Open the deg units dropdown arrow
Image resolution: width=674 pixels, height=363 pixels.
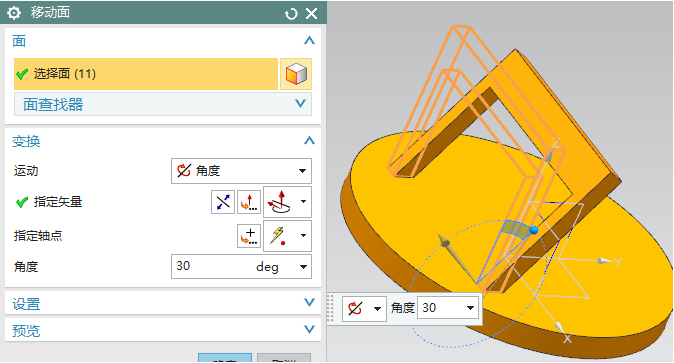[x=303, y=267]
